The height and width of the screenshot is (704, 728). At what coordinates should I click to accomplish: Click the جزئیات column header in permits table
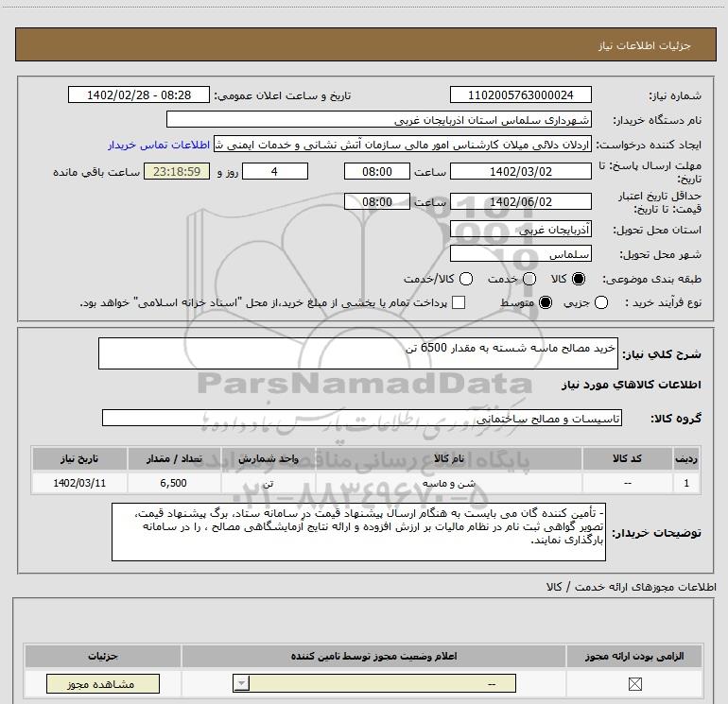point(103,656)
